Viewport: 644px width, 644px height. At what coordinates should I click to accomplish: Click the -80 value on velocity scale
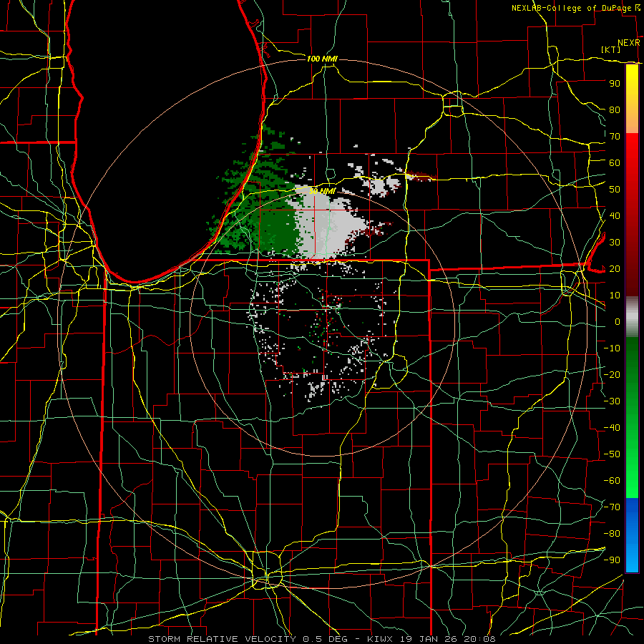(612, 534)
